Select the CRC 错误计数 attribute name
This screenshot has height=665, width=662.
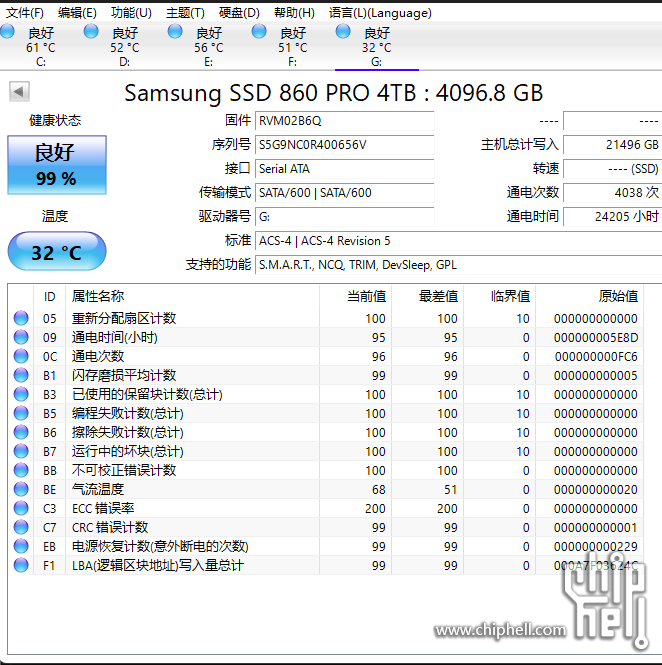point(110,528)
